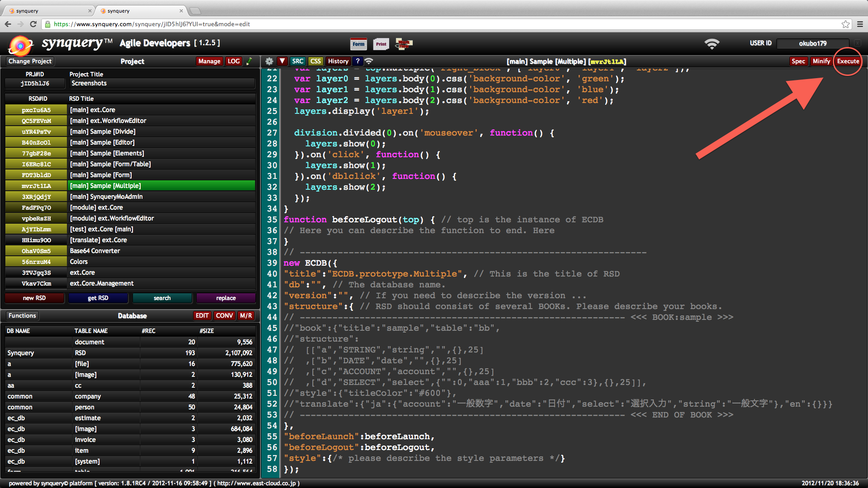Select the common person table row

tap(130, 407)
